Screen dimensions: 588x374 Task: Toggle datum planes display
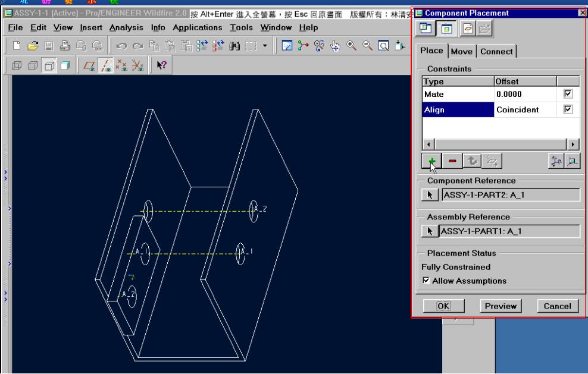click(89, 66)
